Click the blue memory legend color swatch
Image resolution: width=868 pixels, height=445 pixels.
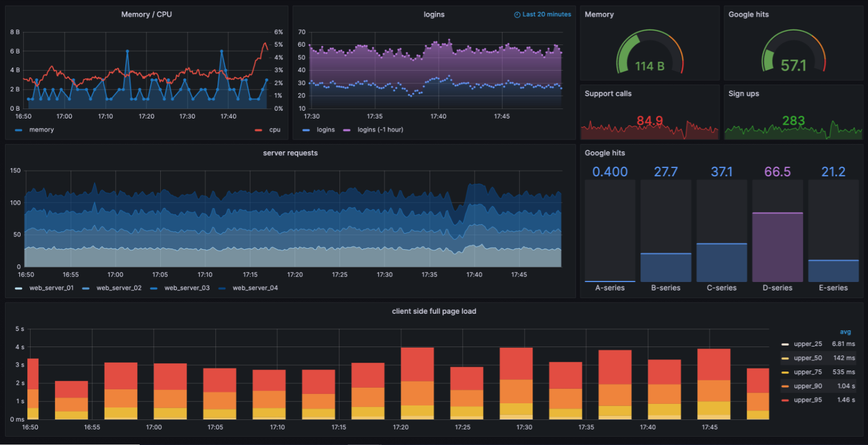click(x=19, y=130)
